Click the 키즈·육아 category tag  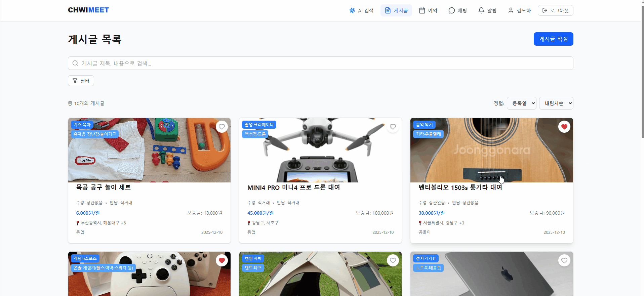[82, 125]
